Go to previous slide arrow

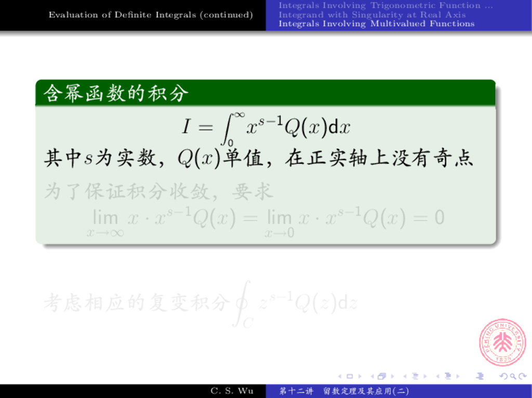click(x=340, y=376)
